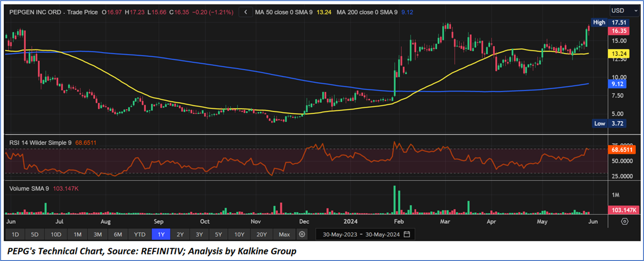Switch to the YTD time range
Image resolution: width=644 pixels, height=261 pixels.
(x=140, y=234)
